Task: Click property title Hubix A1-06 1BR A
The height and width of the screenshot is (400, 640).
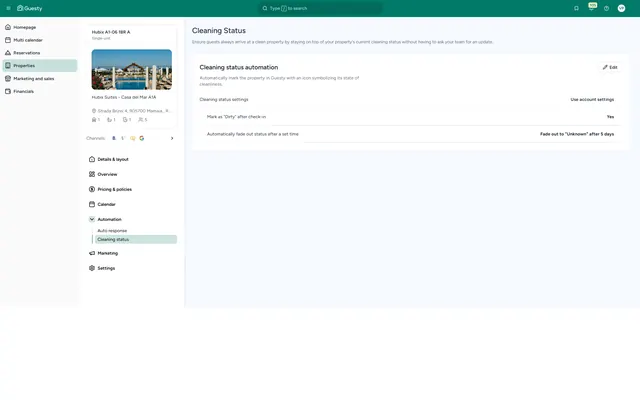Action: point(111,32)
